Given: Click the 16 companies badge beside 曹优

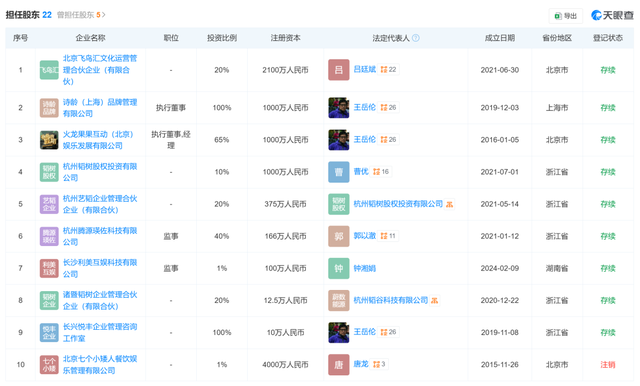Looking at the screenshot, I should click(381, 171).
